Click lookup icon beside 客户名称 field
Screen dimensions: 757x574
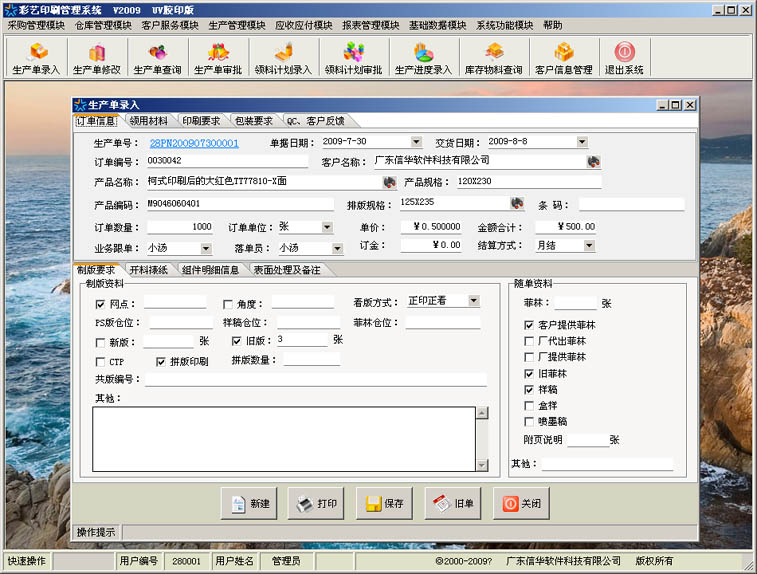coord(594,161)
